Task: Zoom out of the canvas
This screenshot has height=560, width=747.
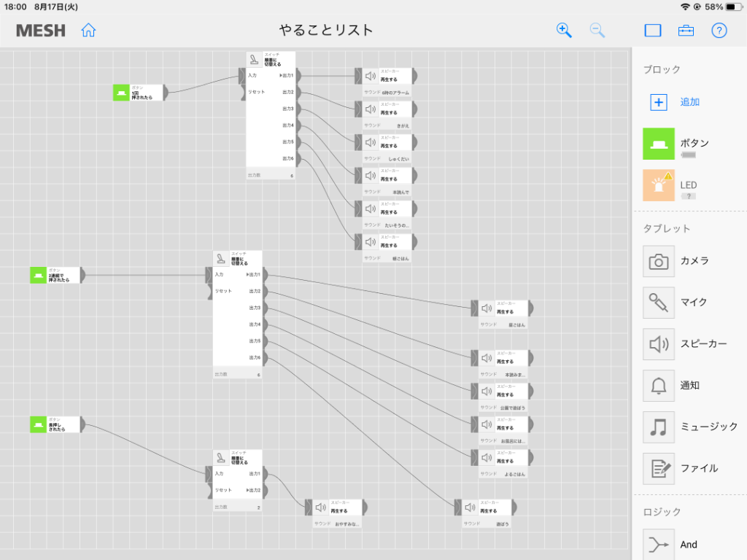Action: click(597, 31)
